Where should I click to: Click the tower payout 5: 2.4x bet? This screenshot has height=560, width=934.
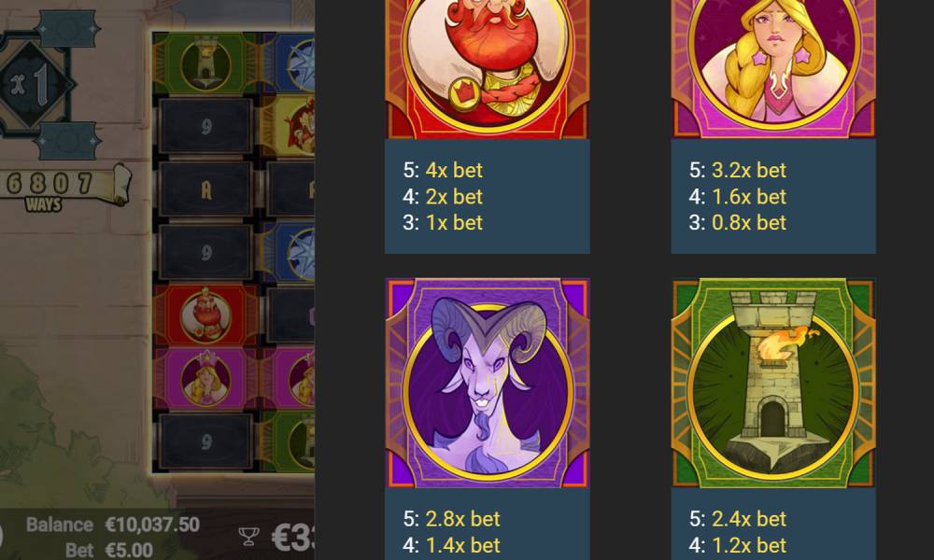tap(738, 519)
